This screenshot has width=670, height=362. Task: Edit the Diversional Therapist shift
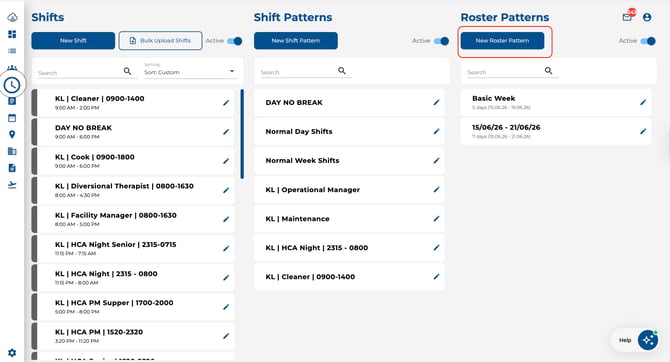pos(226,190)
